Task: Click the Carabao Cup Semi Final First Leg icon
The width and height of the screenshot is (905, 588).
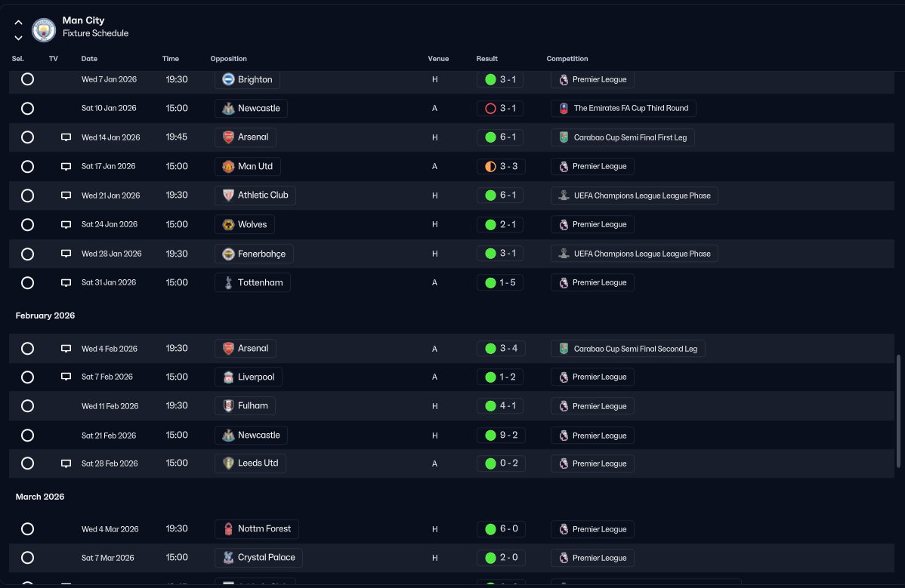Action: click(564, 137)
